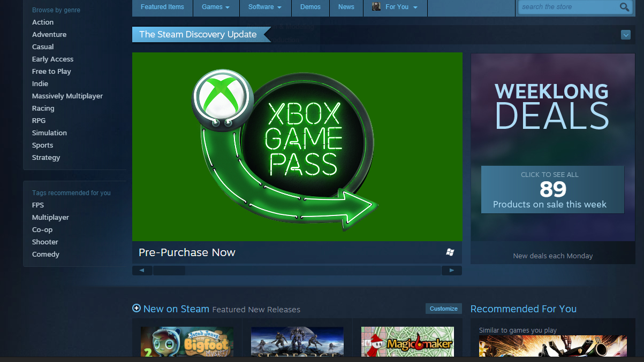Image resolution: width=644 pixels, height=362 pixels.
Task: Browse the Simulation genre
Action: point(49,133)
